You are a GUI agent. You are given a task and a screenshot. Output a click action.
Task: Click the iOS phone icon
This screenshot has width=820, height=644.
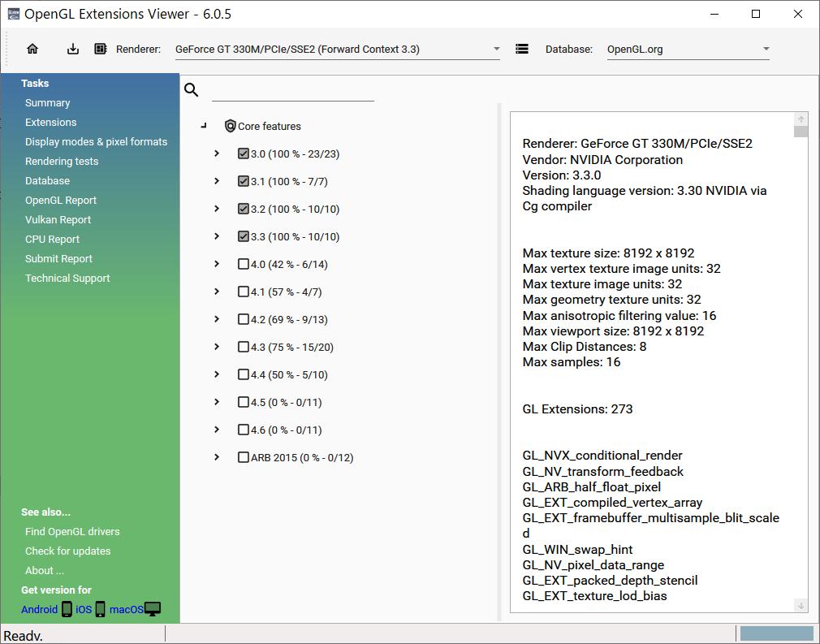pyautogui.click(x=101, y=609)
